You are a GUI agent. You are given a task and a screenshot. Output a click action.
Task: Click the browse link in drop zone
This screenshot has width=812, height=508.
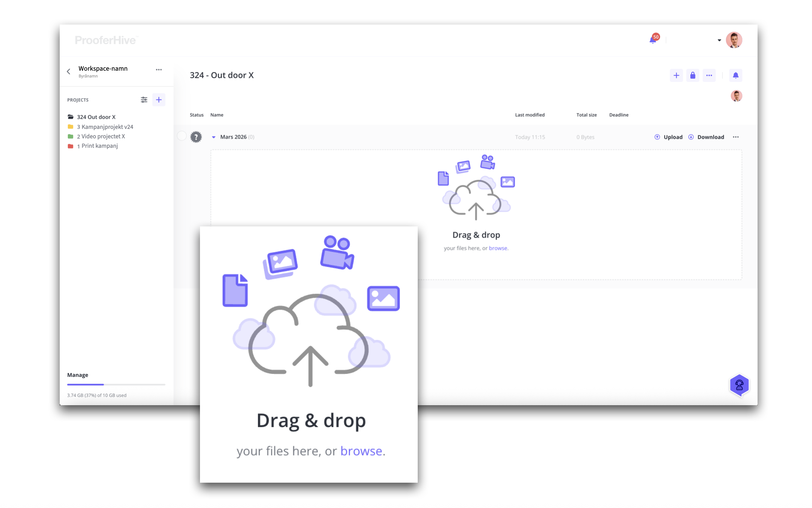(x=498, y=248)
